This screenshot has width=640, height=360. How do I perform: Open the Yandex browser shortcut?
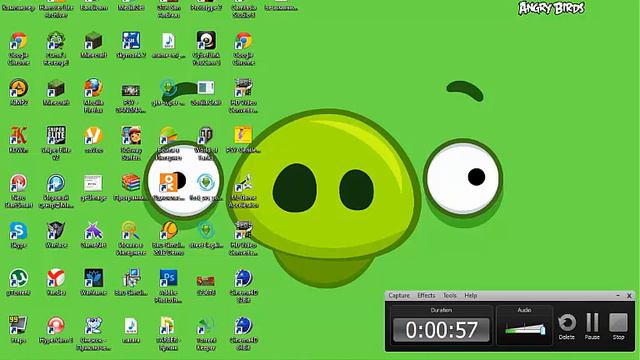tap(56, 278)
